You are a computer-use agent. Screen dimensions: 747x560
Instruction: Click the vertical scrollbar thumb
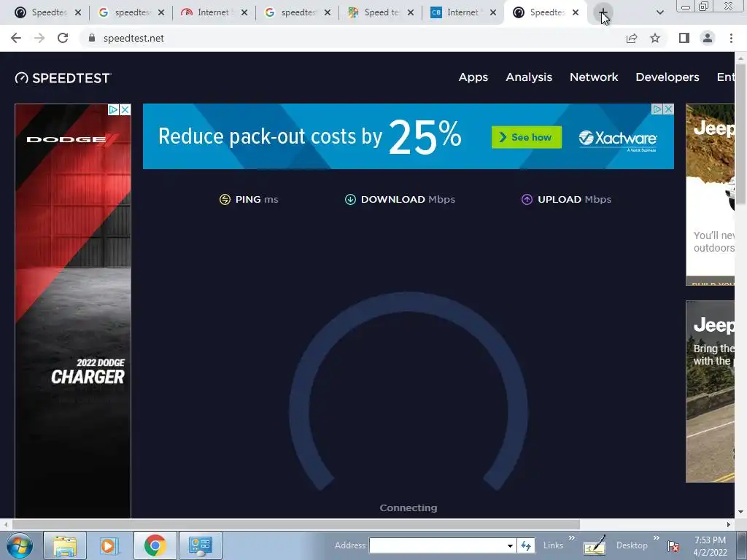741,136
